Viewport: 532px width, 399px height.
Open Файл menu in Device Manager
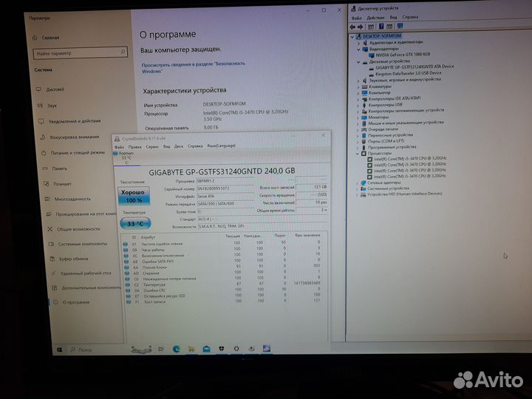pos(356,18)
